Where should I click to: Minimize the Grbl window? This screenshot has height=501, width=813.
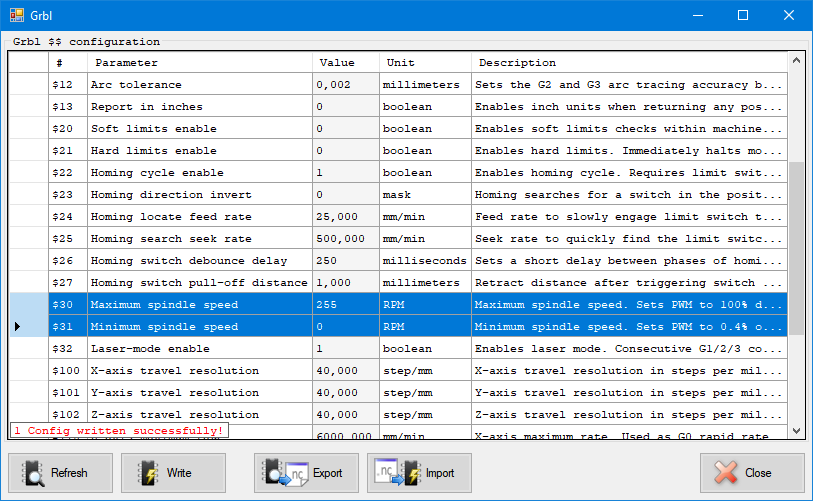point(698,15)
